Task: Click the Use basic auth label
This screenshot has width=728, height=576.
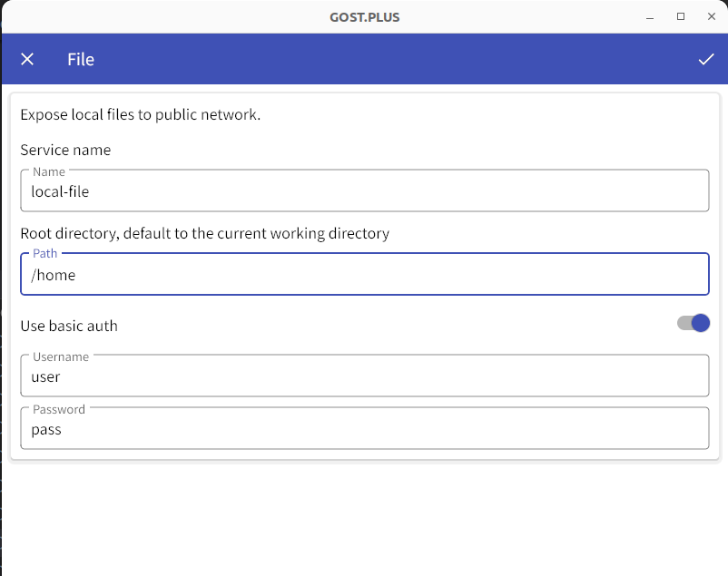Action: pos(69,326)
